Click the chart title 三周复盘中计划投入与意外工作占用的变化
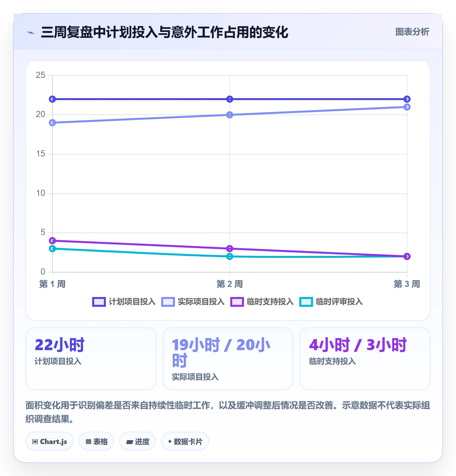Viewport: 456px width, 476px height. 164,32
